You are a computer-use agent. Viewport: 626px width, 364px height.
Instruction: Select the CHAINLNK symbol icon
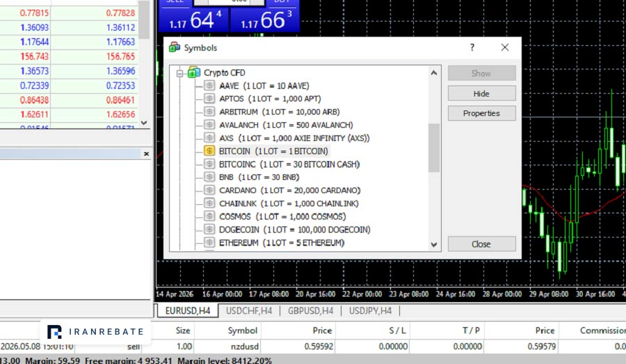tap(209, 204)
